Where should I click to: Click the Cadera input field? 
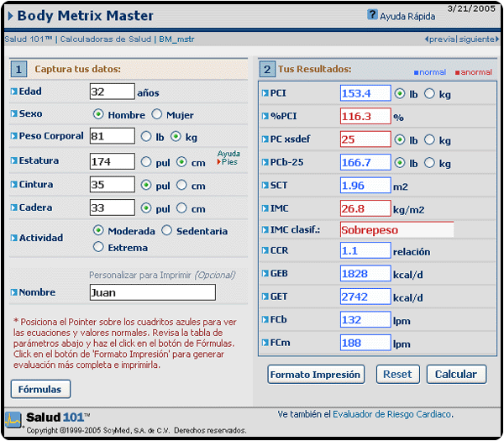pos(113,207)
